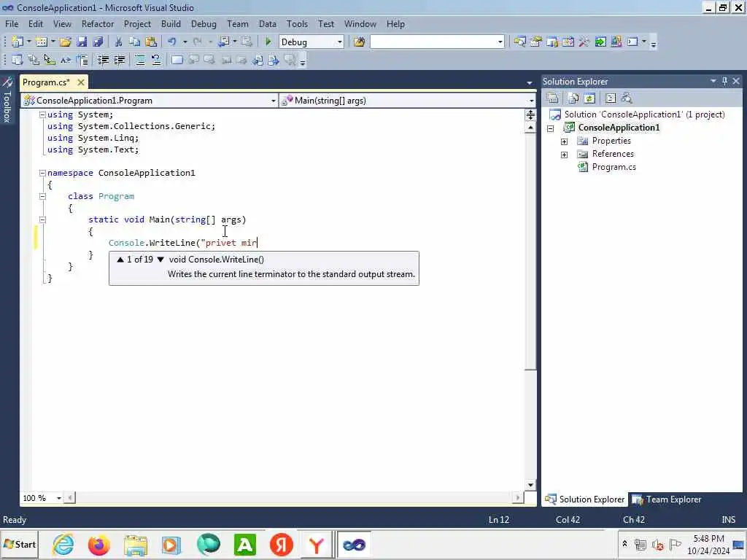The height and width of the screenshot is (560, 747).
Task: Click View Code icon in Solution Explorer
Action: coord(611,98)
